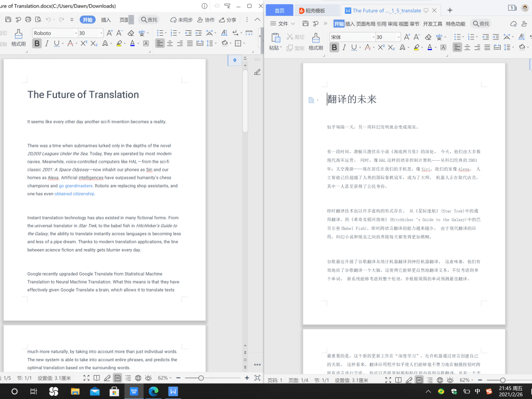532x399 pixels.
Task: Toggle italic formatting
Action: [344, 48]
